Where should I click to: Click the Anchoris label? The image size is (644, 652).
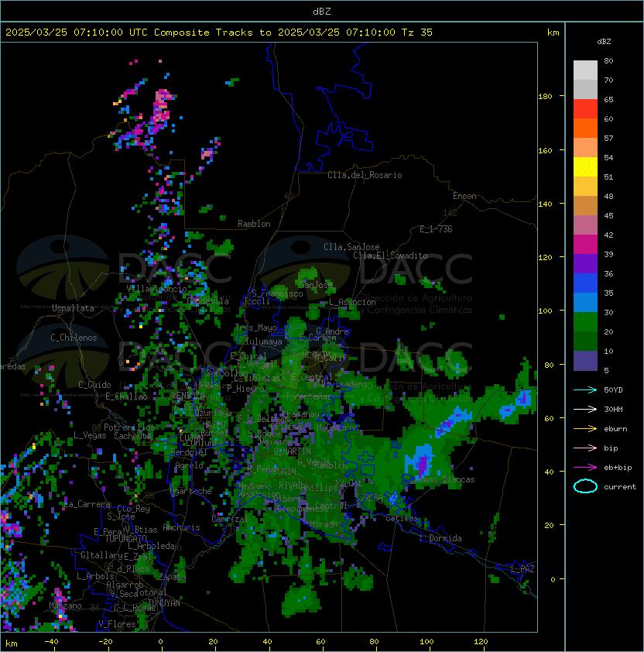click(x=181, y=527)
